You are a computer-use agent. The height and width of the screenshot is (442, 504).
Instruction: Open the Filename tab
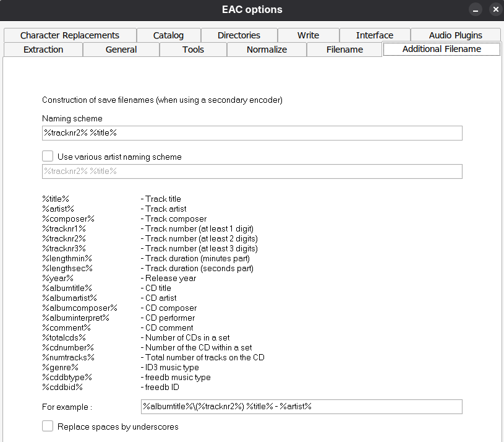344,50
